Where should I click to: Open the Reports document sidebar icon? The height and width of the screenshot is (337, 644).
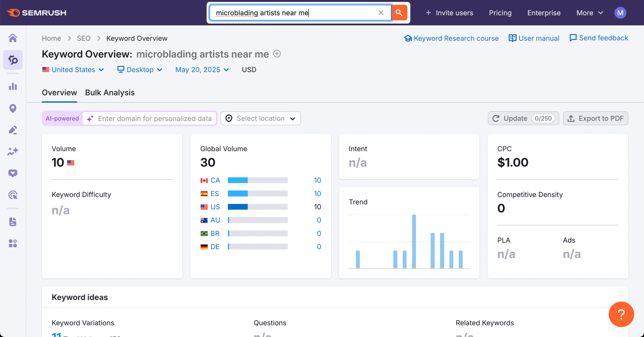[13, 222]
